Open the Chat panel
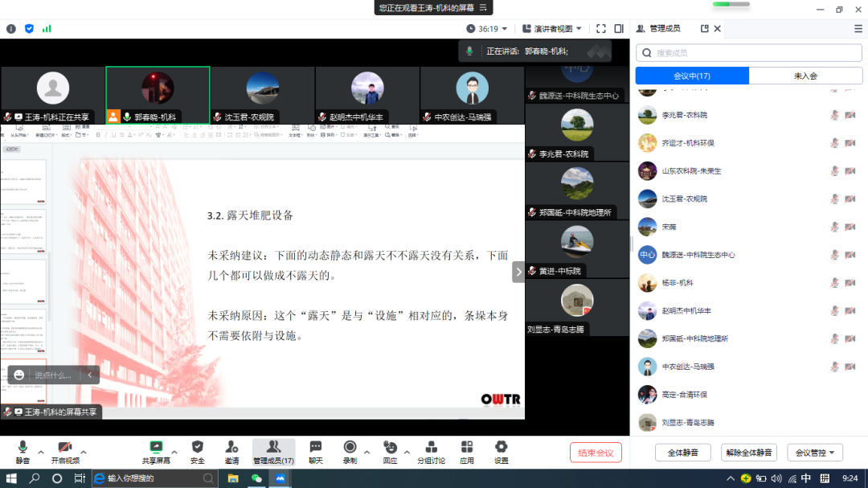This screenshot has height=488, width=868. (x=315, y=450)
